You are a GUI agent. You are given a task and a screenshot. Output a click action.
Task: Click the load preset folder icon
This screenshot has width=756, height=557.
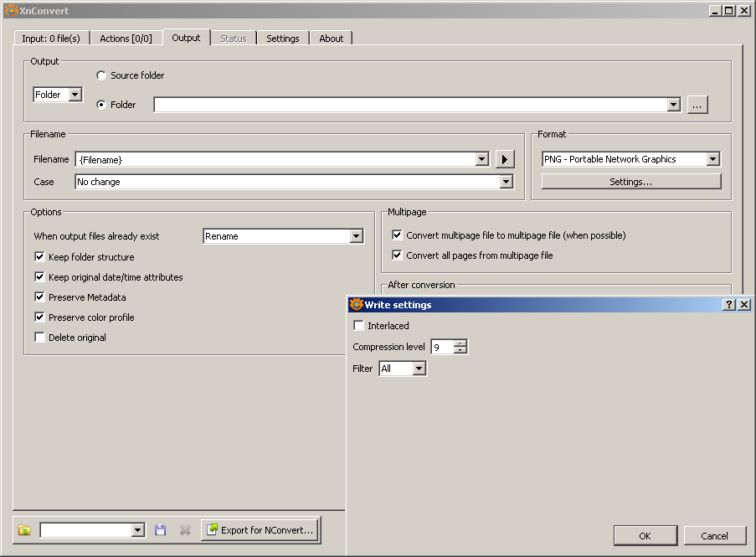24,530
